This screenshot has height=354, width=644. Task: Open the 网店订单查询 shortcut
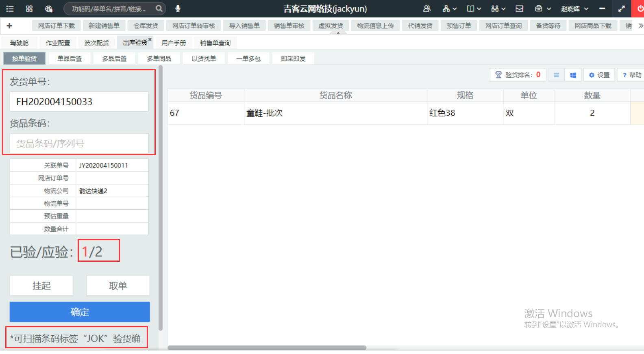click(x=504, y=26)
